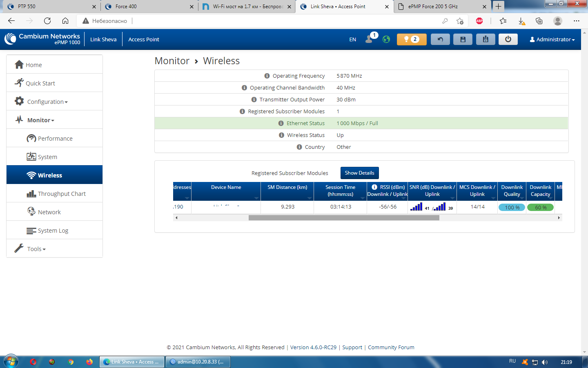This screenshot has height=368, width=588.
Task: Click the System monitor icon
Action: coord(31,157)
